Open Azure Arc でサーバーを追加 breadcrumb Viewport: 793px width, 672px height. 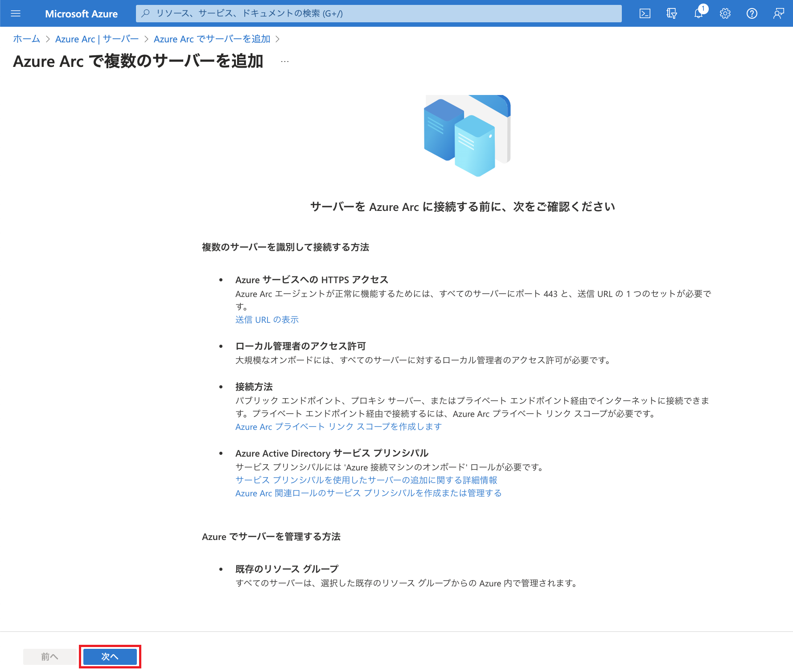(212, 39)
